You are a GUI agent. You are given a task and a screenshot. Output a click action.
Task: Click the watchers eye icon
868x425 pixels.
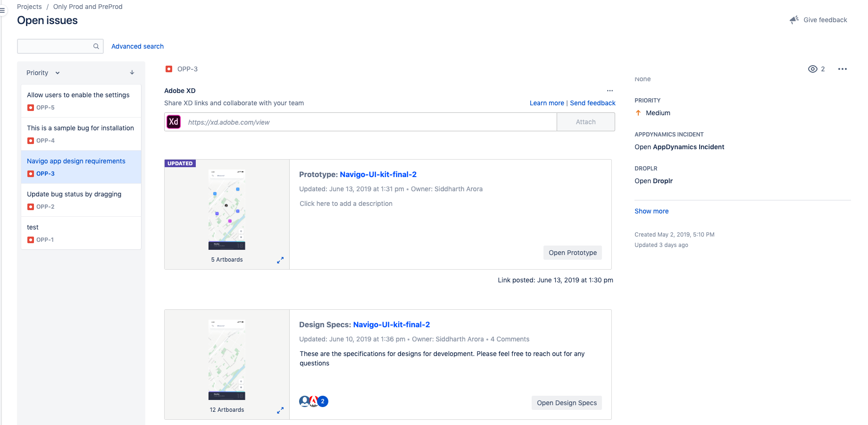pos(813,69)
